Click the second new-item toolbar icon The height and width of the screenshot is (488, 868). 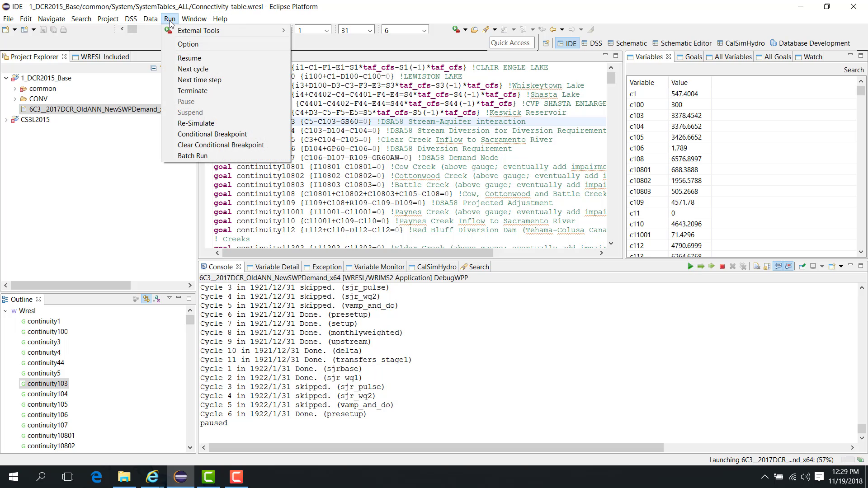pos(24,30)
